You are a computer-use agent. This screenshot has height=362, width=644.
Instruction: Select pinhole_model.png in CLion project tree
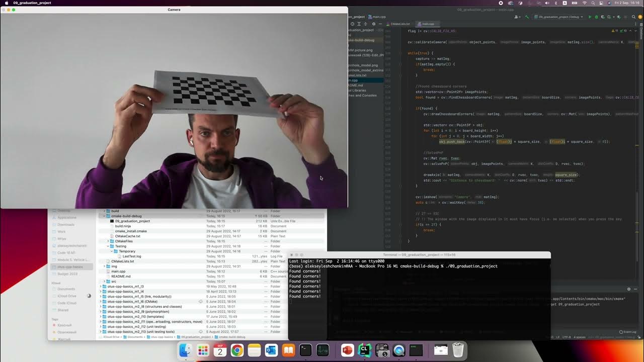pos(362,65)
